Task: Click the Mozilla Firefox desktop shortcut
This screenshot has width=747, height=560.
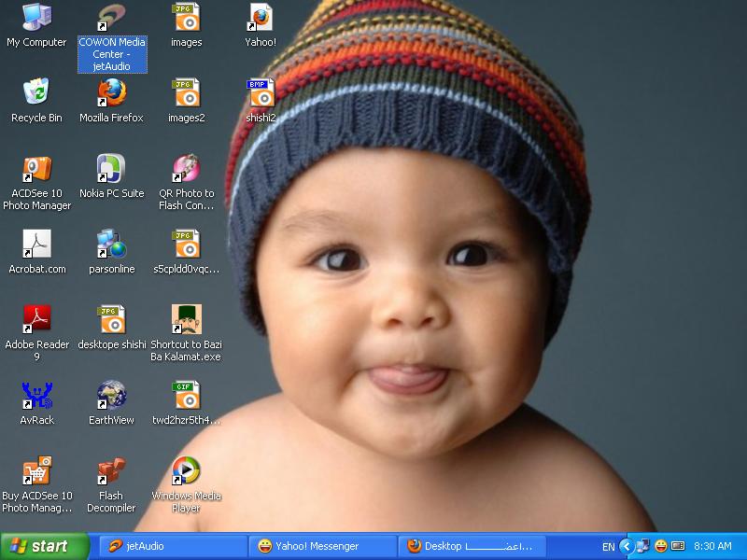Action: tap(111, 93)
